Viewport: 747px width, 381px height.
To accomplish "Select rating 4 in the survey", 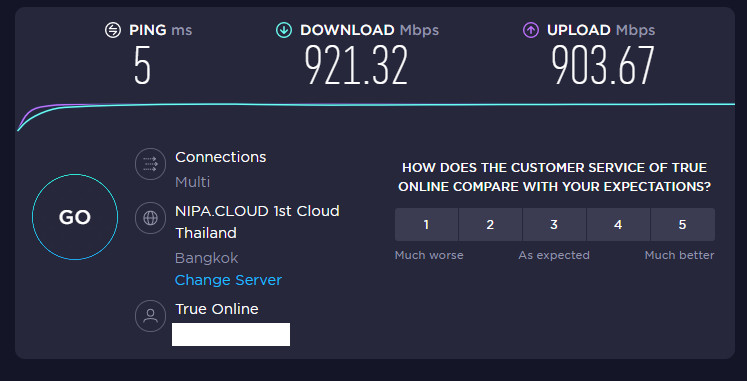I will (x=618, y=224).
